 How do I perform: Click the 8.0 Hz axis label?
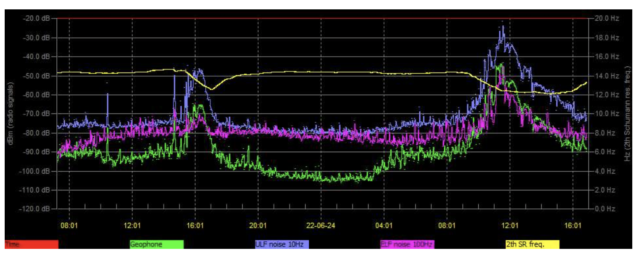[605, 133]
